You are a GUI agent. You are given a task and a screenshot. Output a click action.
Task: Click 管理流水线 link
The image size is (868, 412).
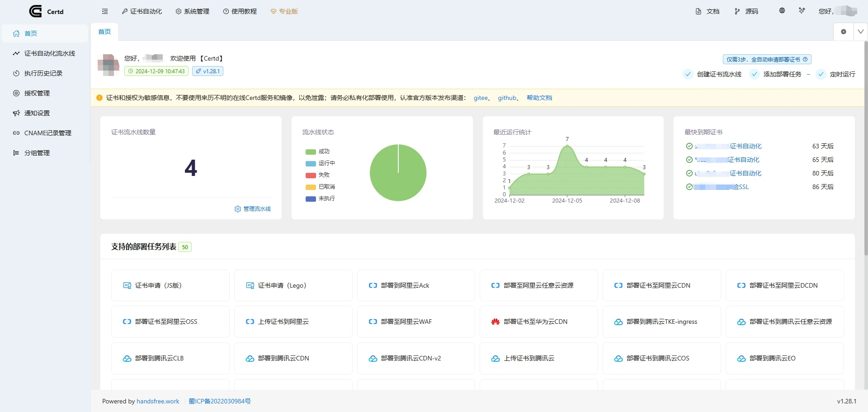253,209
